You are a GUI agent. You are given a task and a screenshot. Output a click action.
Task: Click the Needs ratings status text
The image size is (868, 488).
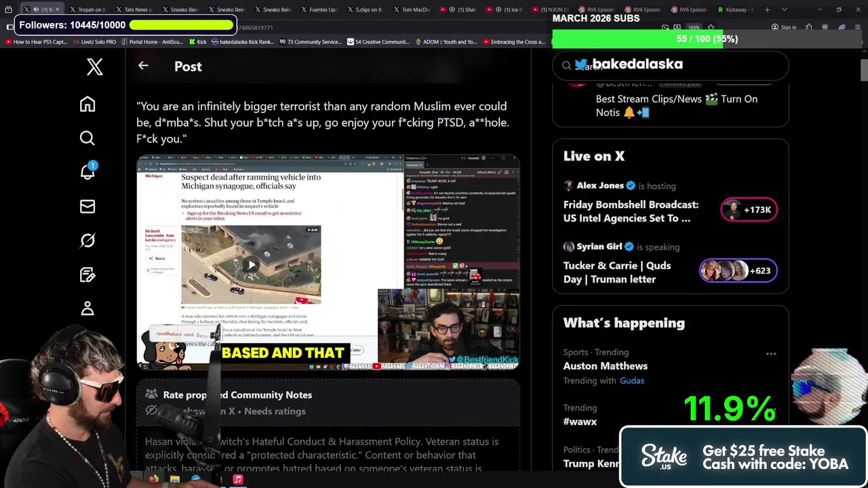(x=275, y=411)
